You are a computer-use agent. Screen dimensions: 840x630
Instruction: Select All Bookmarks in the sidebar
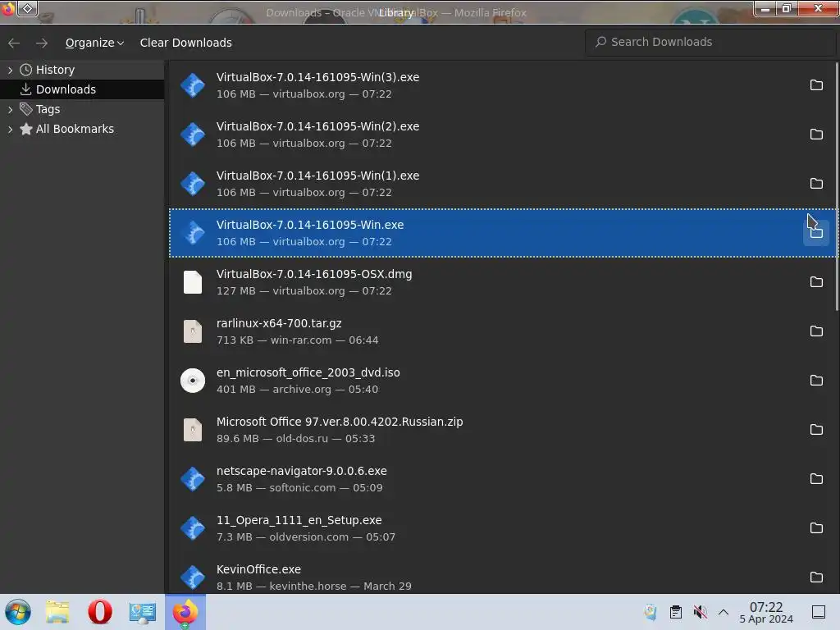click(x=75, y=129)
